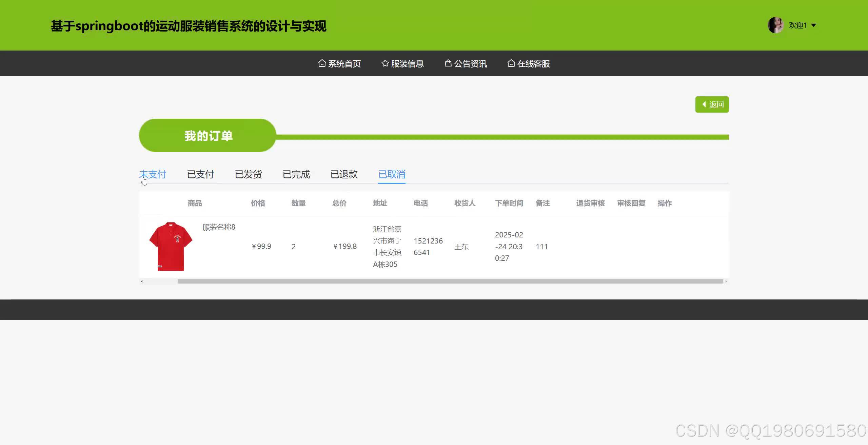Open the 已发货 orders tab
Screen dimensions: 868x445
point(248,174)
